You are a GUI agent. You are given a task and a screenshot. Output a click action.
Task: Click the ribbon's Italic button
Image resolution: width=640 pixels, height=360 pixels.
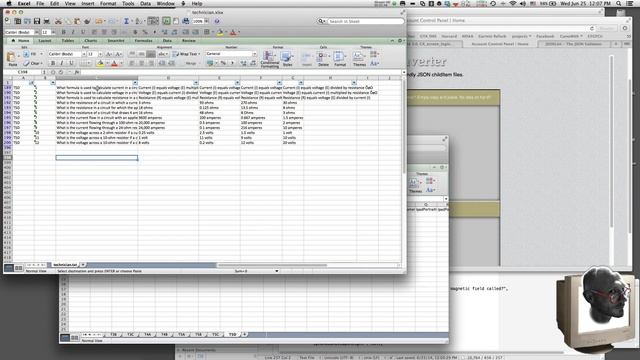(62, 63)
